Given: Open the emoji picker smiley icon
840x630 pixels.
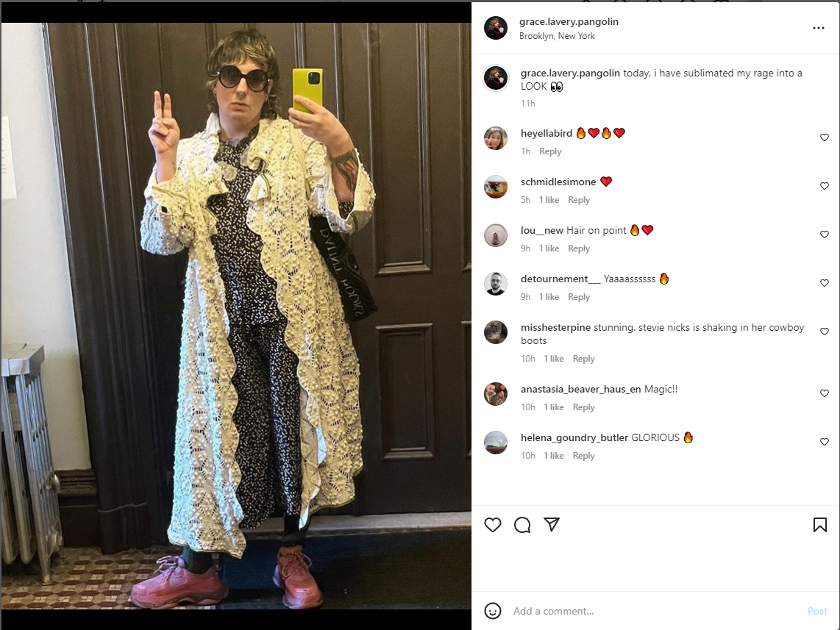Looking at the screenshot, I should click(x=492, y=611).
